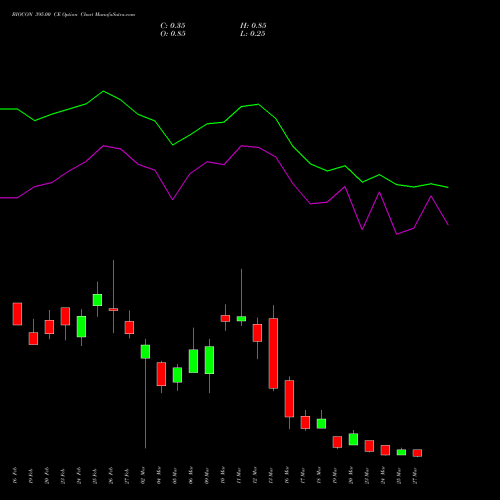Click the 24 Feb date label
This screenshot has height=500, width=500.
(79, 476)
